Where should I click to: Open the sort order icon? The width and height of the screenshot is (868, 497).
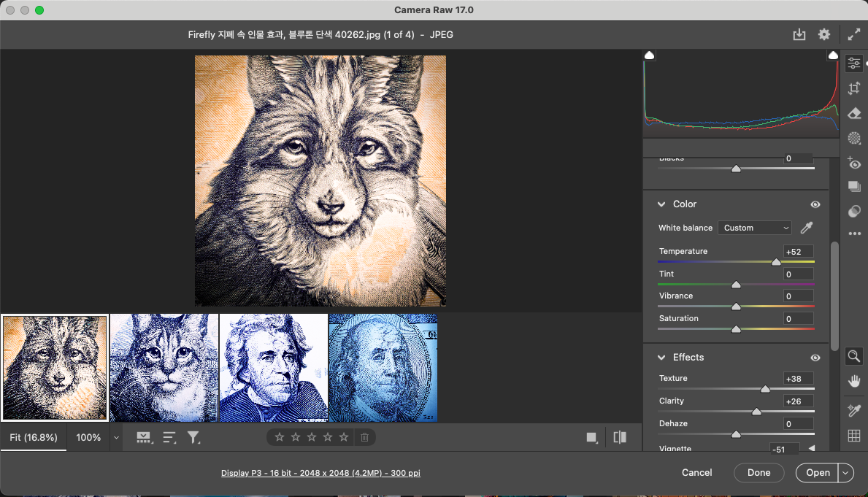click(169, 438)
